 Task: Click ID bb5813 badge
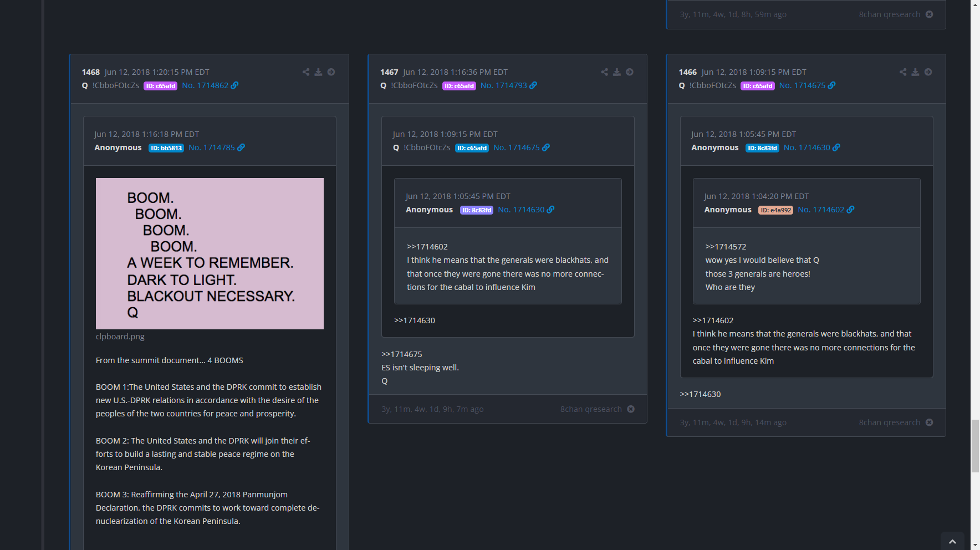click(x=166, y=148)
